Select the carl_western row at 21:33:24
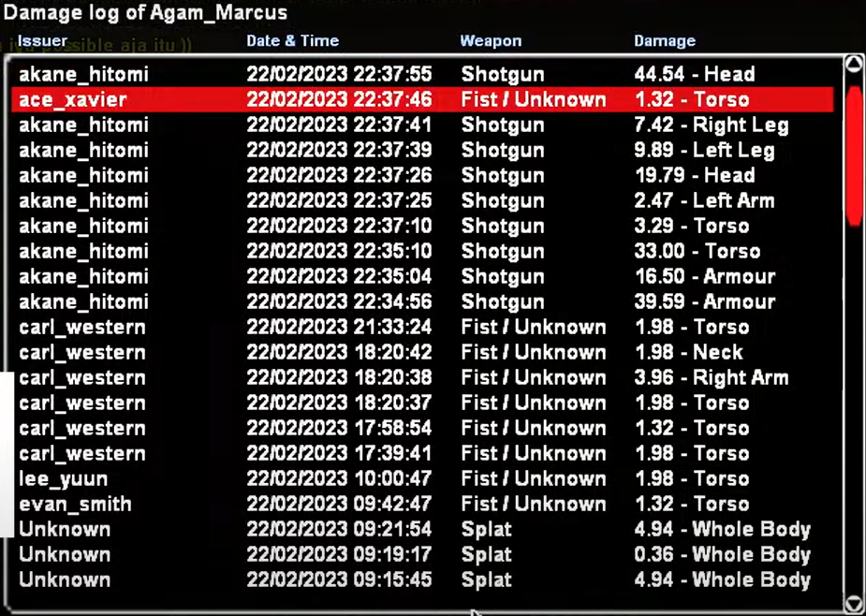 [x=422, y=327]
